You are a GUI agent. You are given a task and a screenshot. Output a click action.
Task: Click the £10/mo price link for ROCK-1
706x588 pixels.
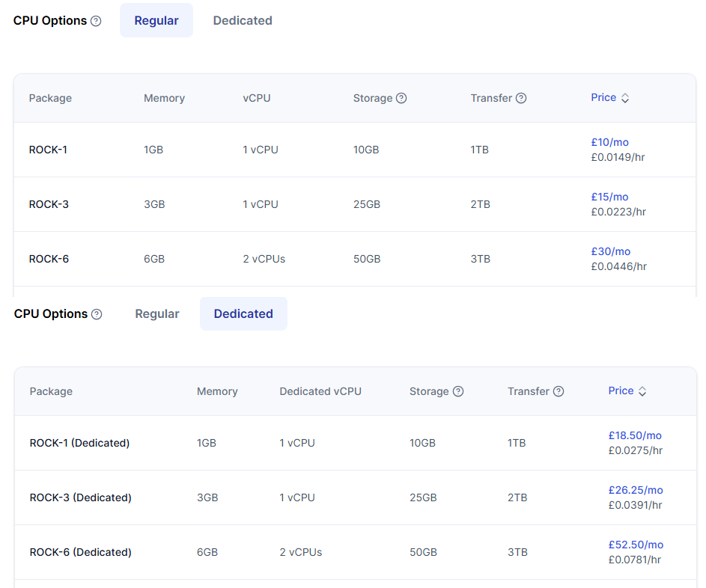609,142
